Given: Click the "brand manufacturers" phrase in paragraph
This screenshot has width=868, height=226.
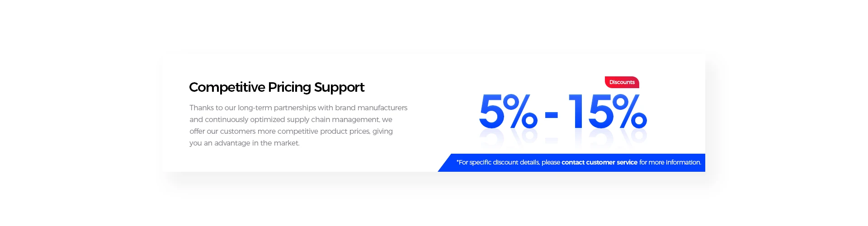Looking at the screenshot, I should (371, 108).
